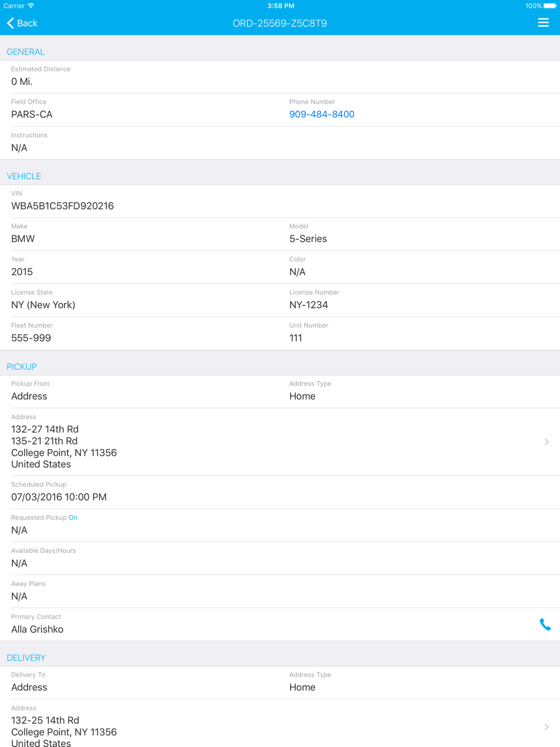Select the VIN value WBA5B1C53FD920216
Screen dimensions: 560x747
(x=62, y=206)
